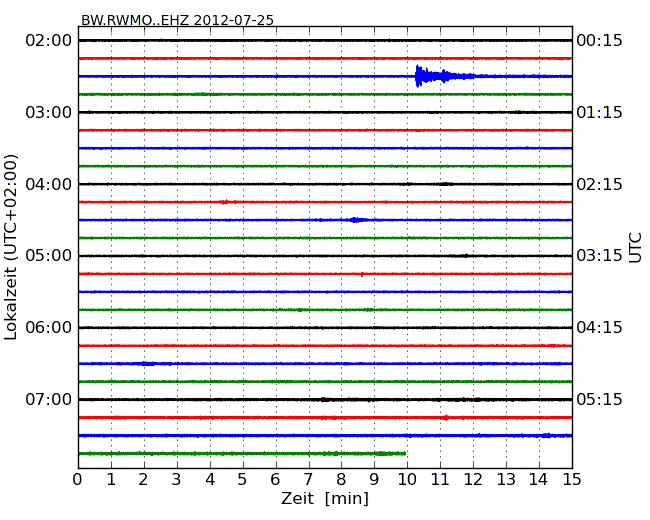Select the x-axis tick label 2
The width and height of the screenshot is (650, 520).
tap(143, 480)
